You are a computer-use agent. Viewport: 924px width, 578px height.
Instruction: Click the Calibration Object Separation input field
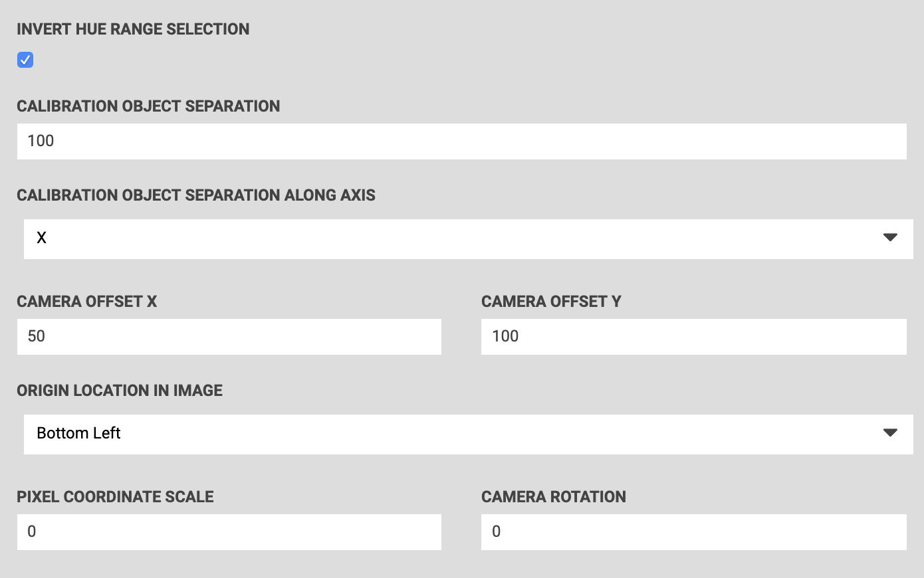pyautogui.click(x=461, y=141)
